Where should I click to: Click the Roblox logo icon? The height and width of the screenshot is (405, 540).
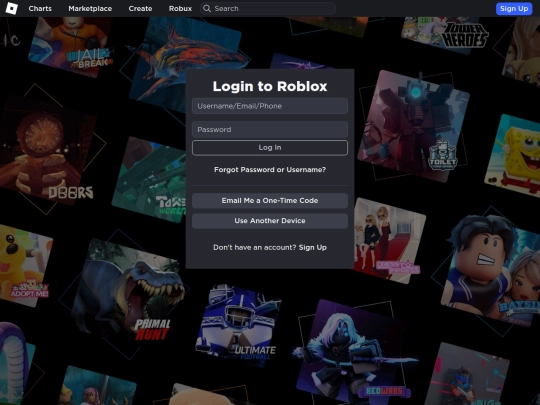(x=11, y=8)
